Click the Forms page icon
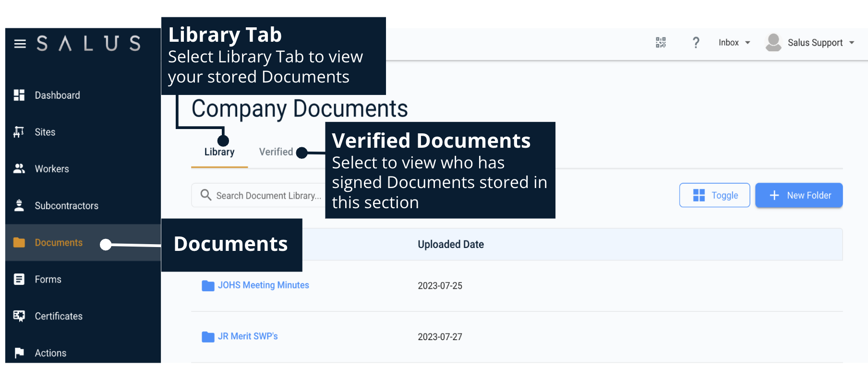 click(19, 279)
